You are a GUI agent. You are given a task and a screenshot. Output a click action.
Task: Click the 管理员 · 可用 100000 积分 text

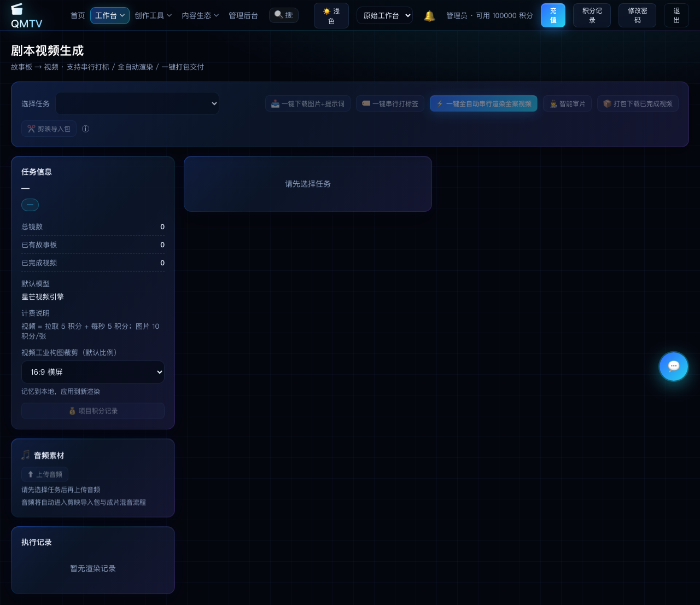[x=489, y=15]
